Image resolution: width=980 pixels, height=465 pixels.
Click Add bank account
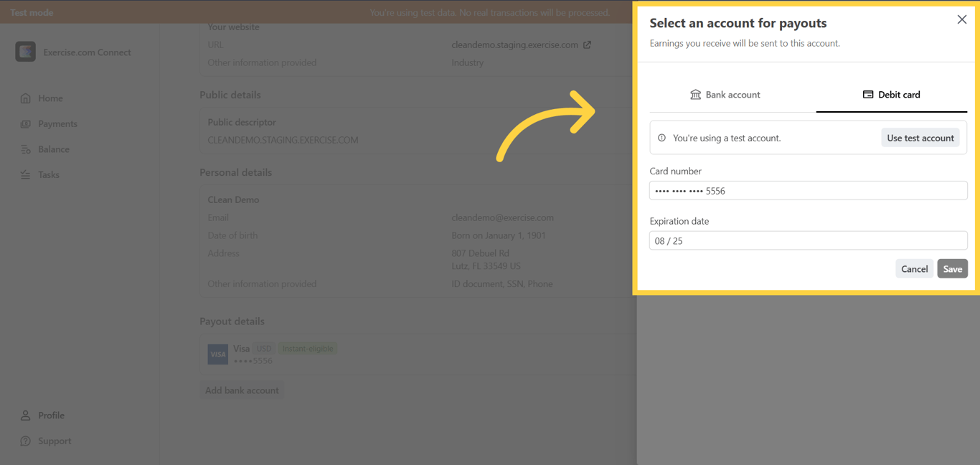[242, 390]
